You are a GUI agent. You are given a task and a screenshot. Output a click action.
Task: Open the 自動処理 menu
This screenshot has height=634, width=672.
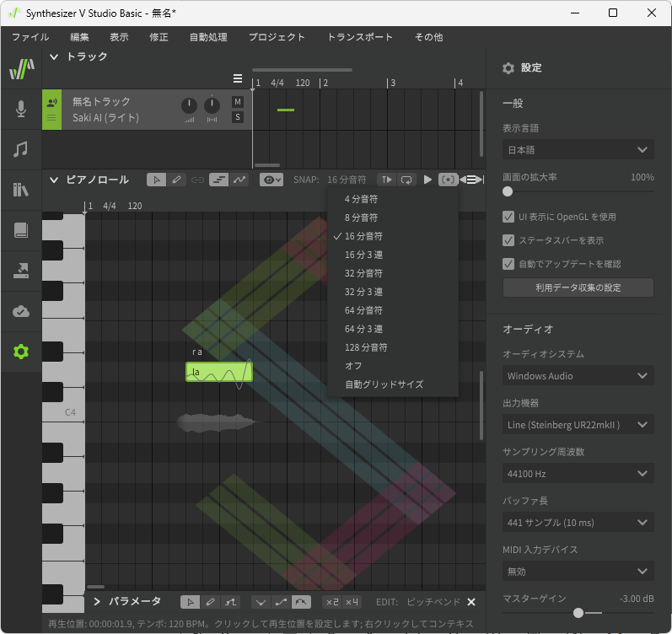(208, 37)
